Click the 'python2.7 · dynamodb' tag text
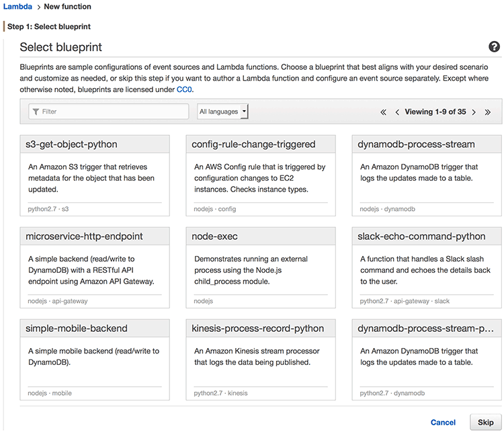 pyautogui.click(x=392, y=393)
